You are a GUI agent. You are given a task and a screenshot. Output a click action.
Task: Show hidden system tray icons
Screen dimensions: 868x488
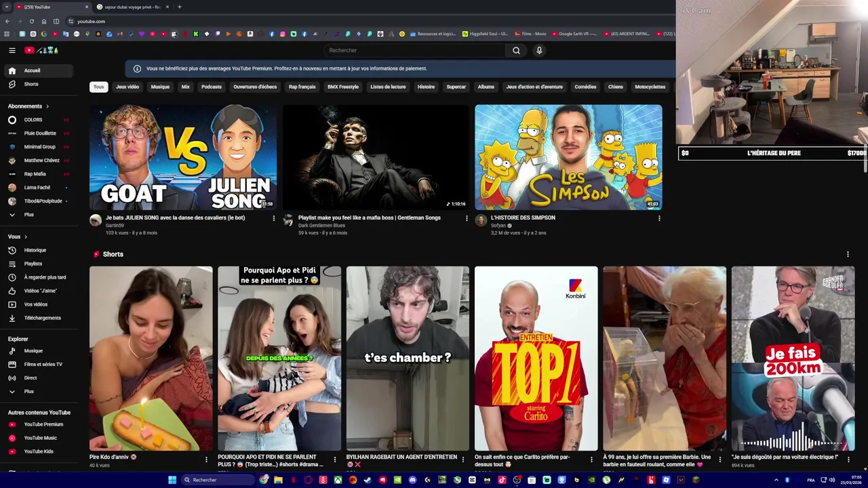pyautogui.click(x=776, y=480)
